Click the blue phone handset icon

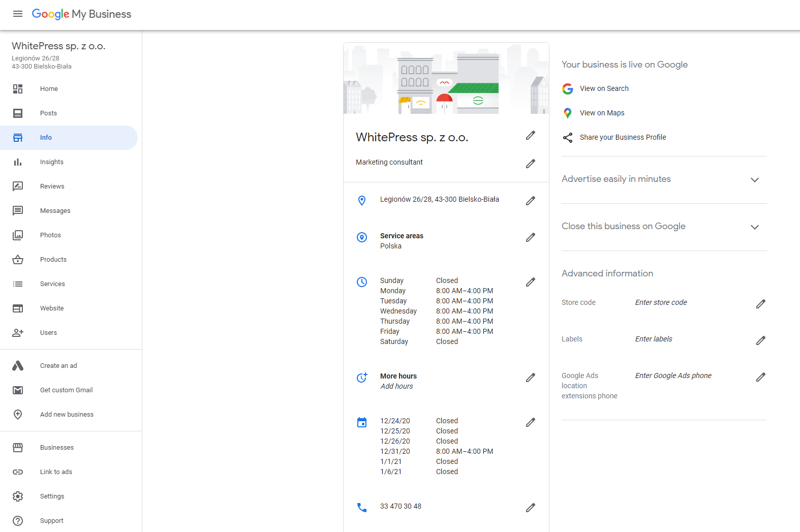tap(362, 508)
